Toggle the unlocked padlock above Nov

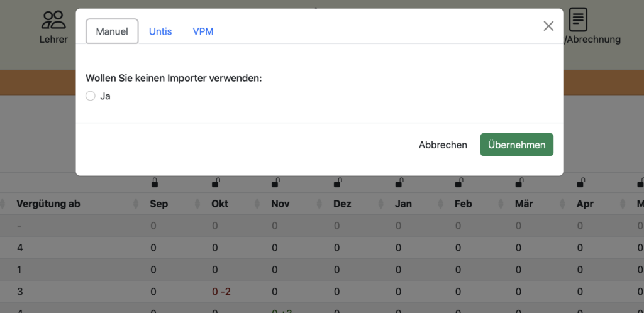[x=275, y=183]
